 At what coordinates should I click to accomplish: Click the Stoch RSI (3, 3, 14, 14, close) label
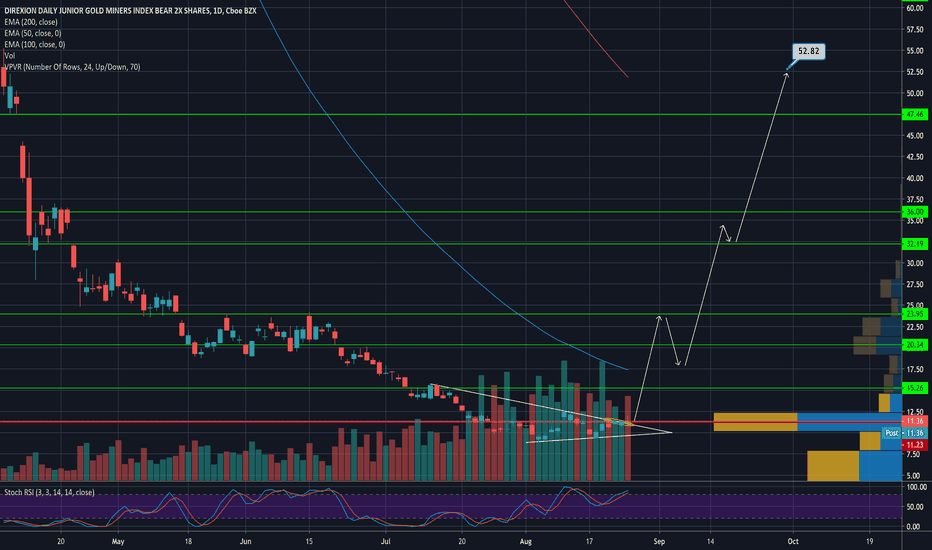(x=49, y=492)
